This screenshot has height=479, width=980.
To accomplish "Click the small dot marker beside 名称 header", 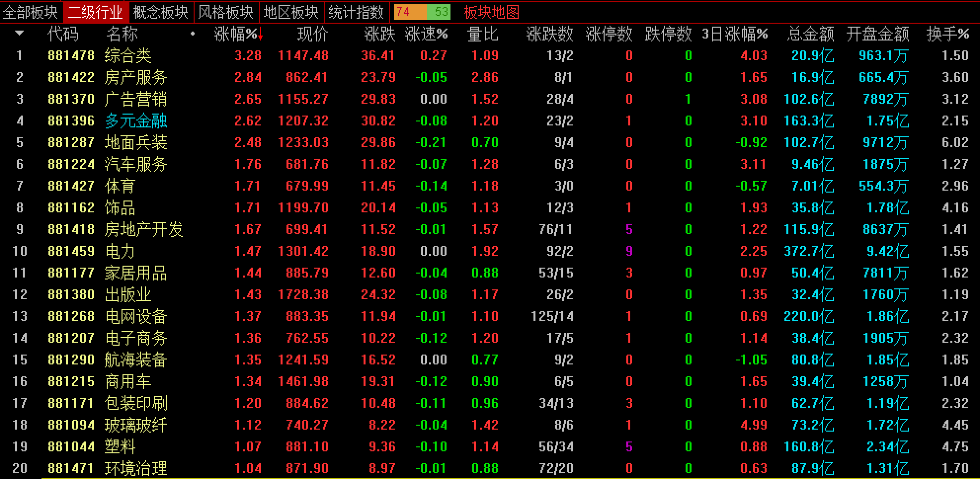I will tap(193, 34).
